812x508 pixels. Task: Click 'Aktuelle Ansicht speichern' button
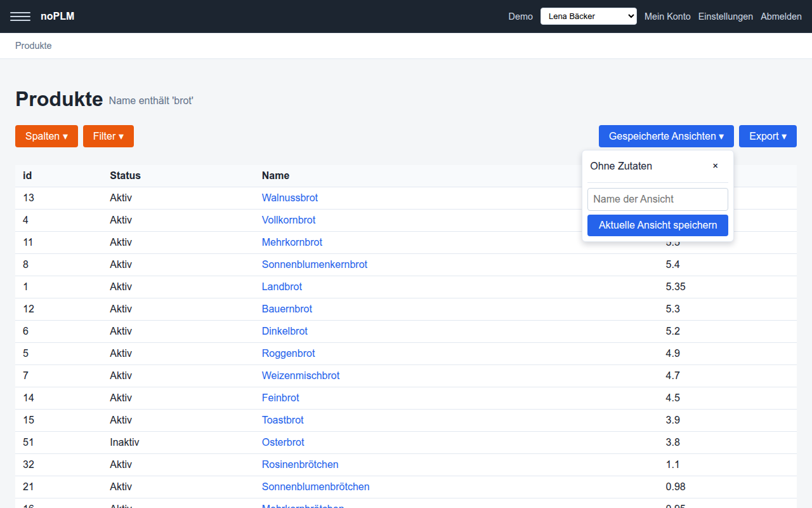click(x=658, y=225)
